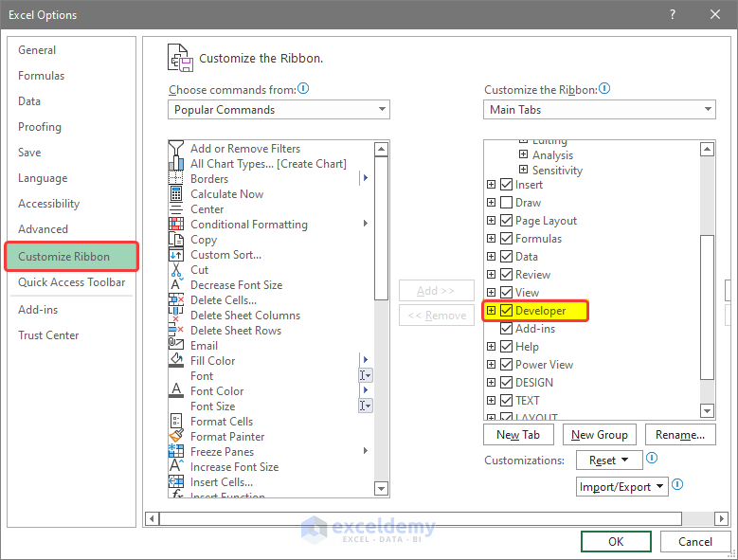738x560 pixels.
Task: Click the Increase Font Size icon
Action: 176,466
